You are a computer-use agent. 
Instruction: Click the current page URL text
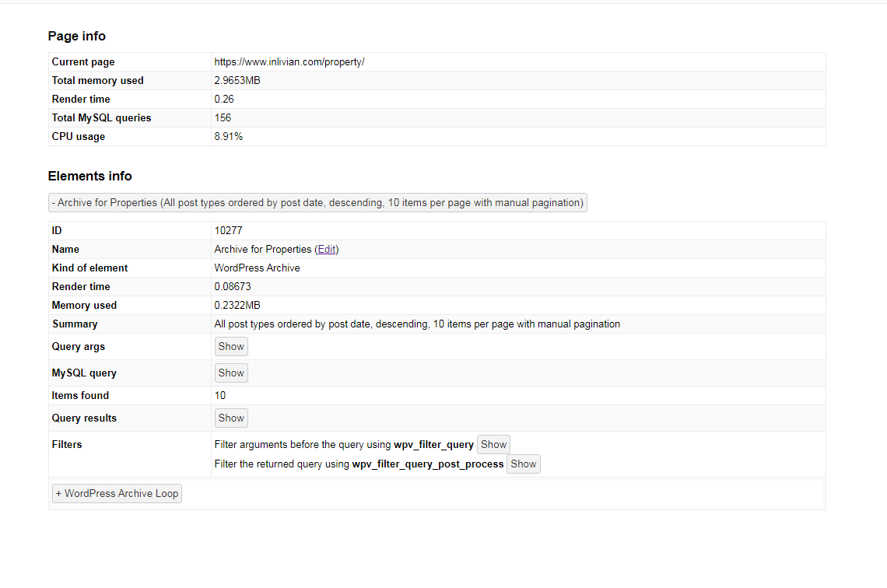point(289,62)
